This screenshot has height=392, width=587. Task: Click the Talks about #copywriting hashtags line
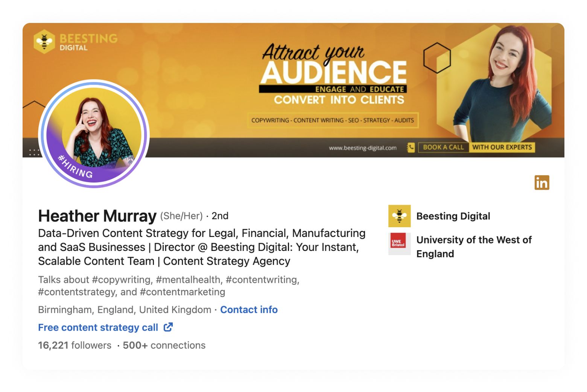(x=169, y=286)
